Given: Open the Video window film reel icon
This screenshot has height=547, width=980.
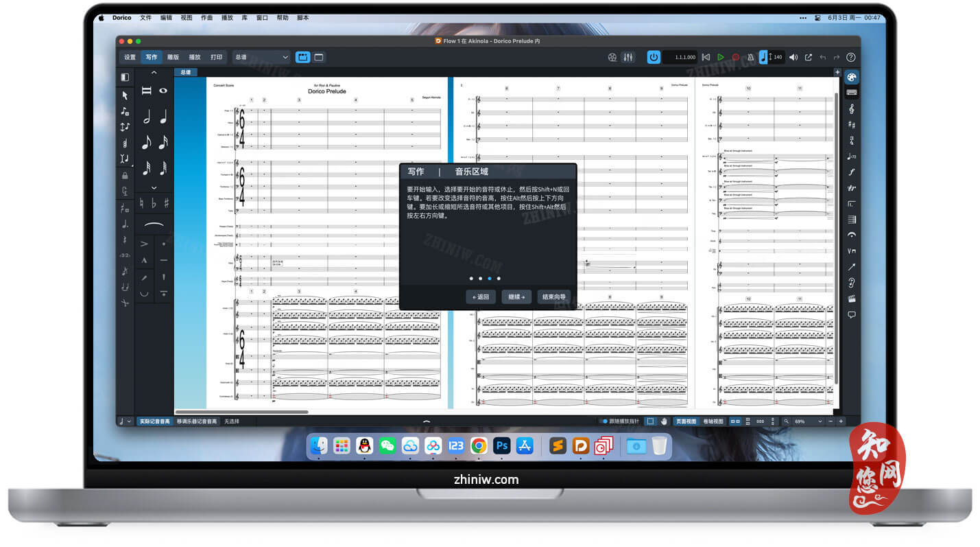Looking at the screenshot, I should 612,57.
